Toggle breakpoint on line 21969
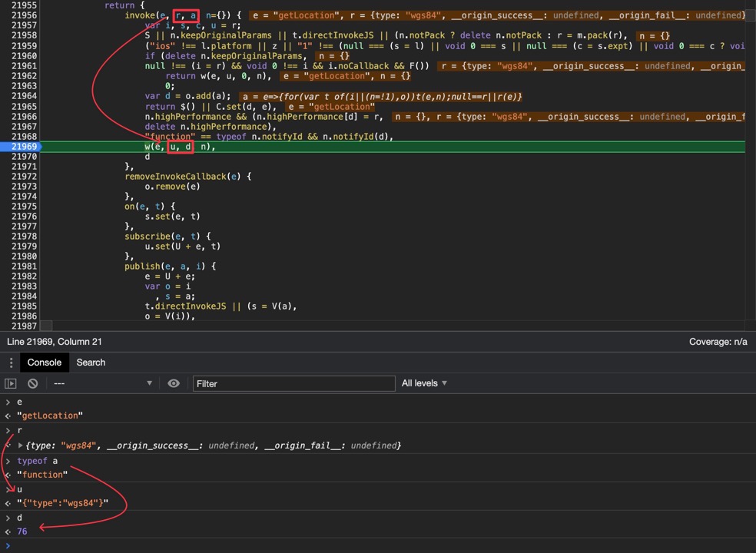Image resolution: width=756 pixels, height=553 pixels. 24,147
